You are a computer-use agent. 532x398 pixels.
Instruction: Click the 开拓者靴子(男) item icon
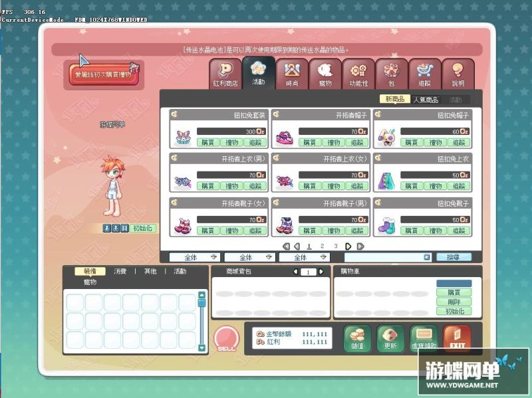point(285,226)
